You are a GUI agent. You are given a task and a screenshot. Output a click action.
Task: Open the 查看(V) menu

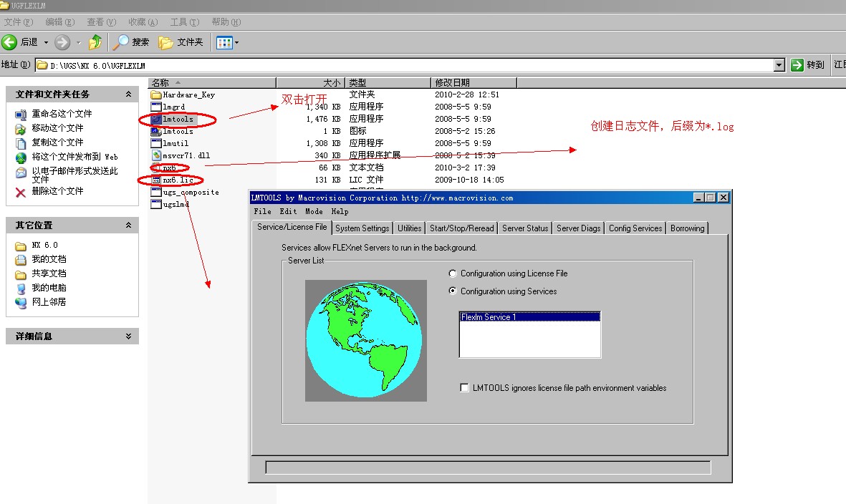(102, 22)
